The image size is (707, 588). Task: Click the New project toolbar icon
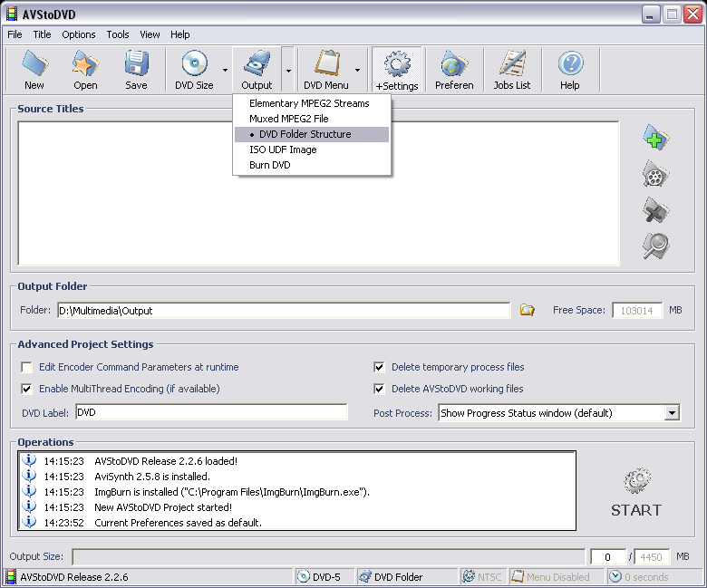[x=34, y=63]
